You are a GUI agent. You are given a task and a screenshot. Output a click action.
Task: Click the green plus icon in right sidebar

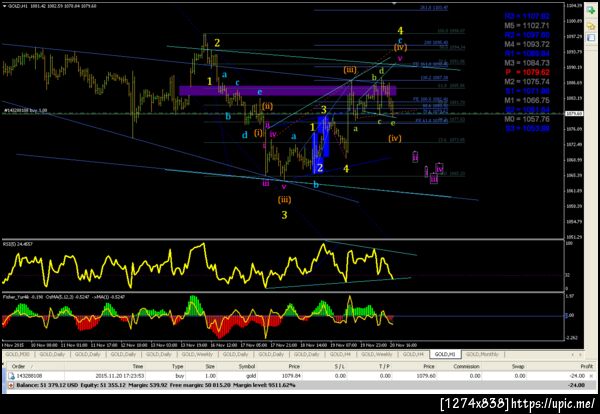point(591,11)
